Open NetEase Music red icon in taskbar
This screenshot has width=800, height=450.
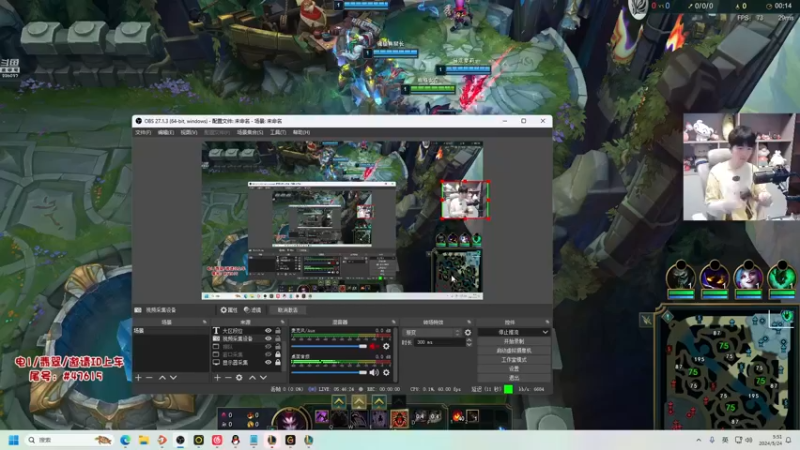[217, 440]
